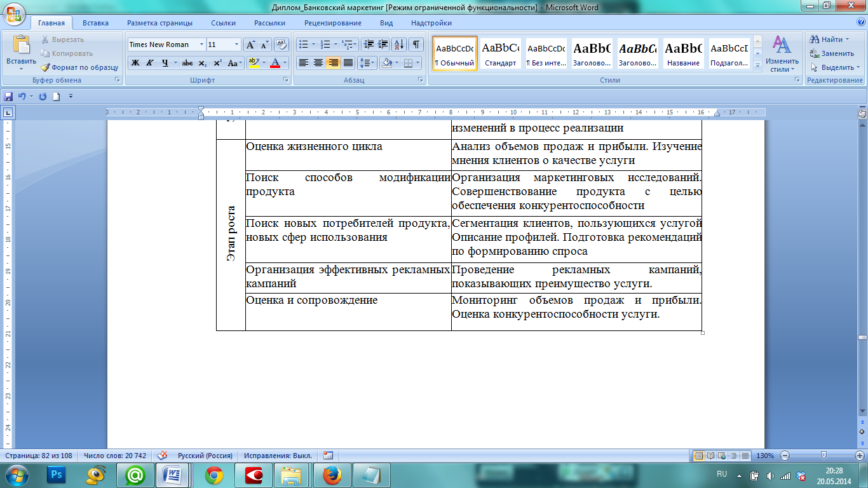This screenshot has height=488, width=868.
Task: Click the Word Help question mark icon
Action: coord(860,23)
